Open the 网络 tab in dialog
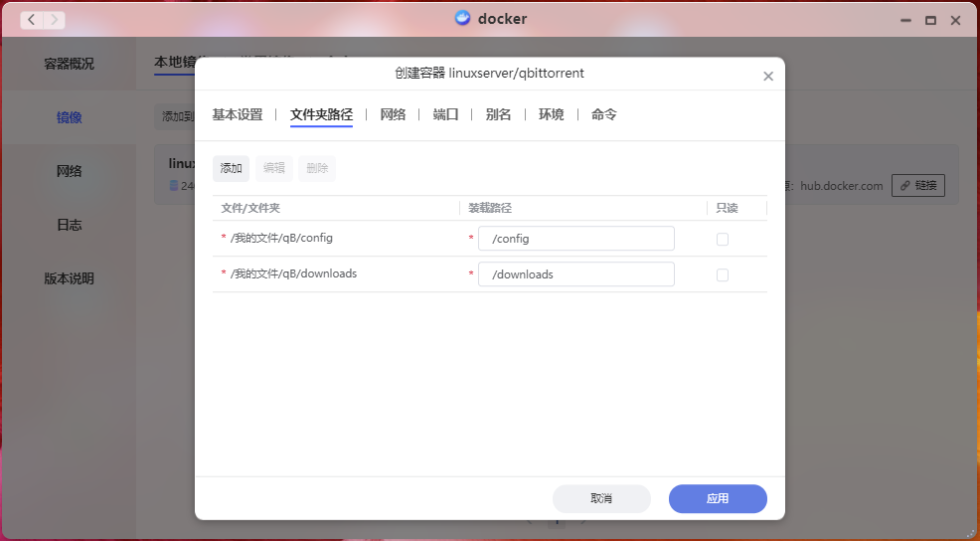Viewport: 980px width, 541px height. (393, 114)
